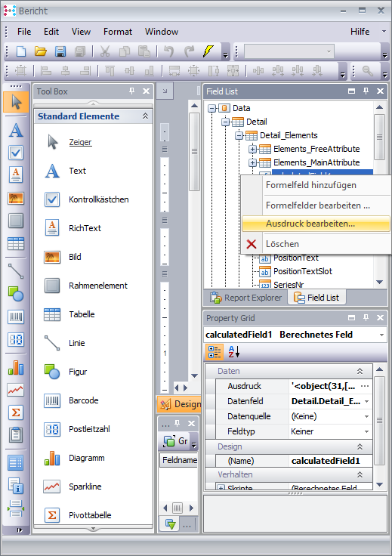Click Löschen in the context menu
Image resolution: width=392 pixels, height=556 pixels.
coord(282,244)
